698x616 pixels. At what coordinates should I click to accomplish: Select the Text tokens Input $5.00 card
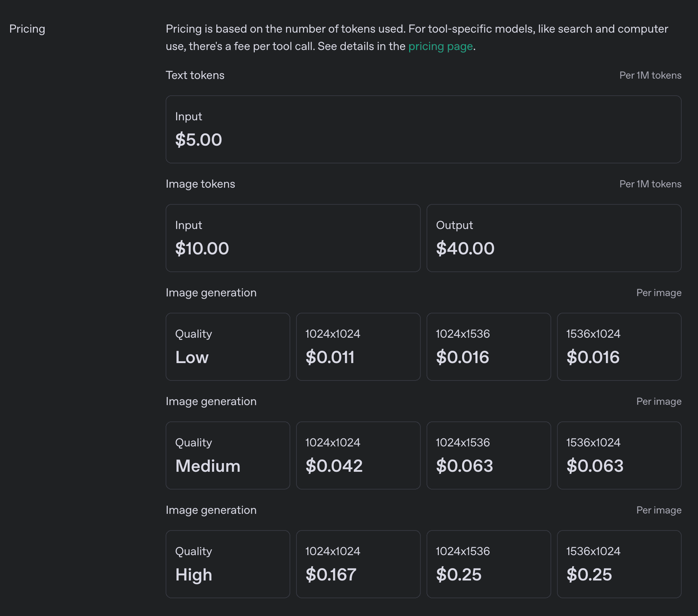click(423, 129)
